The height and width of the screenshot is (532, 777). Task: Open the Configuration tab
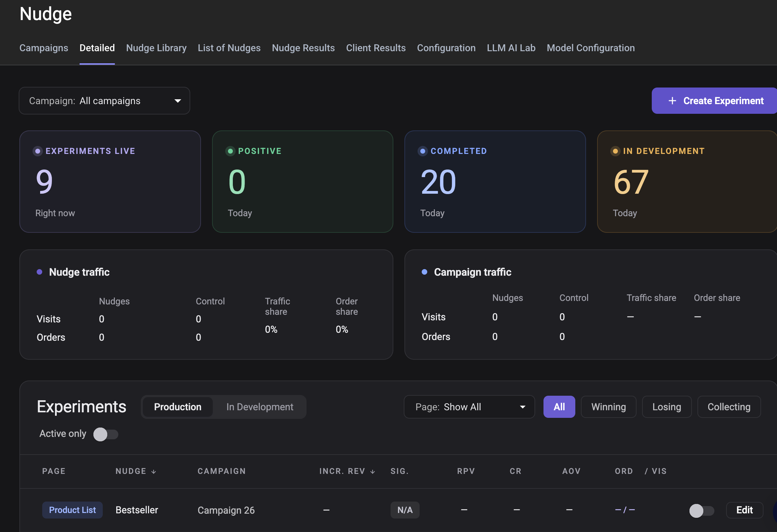tap(446, 48)
